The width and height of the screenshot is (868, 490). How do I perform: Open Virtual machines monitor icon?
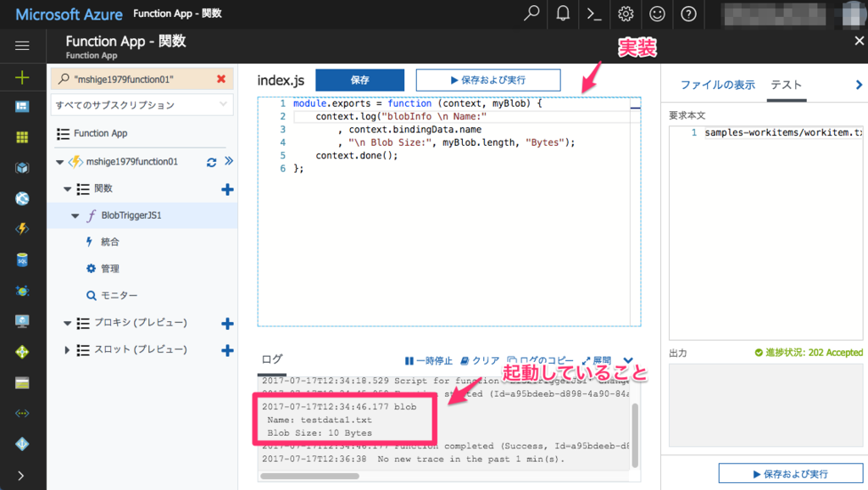point(22,321)
